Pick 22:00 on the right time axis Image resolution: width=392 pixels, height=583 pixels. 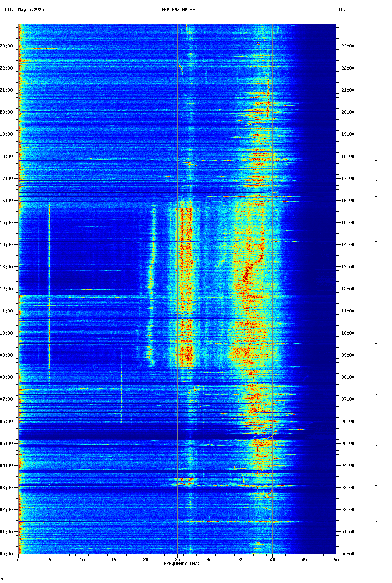[x=348, y=68]
